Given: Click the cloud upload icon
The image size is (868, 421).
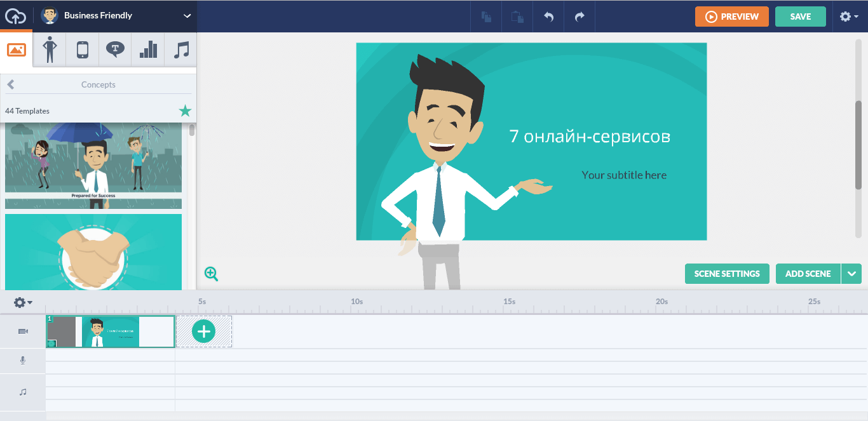Looking at the screenshot, I should 15,16.
